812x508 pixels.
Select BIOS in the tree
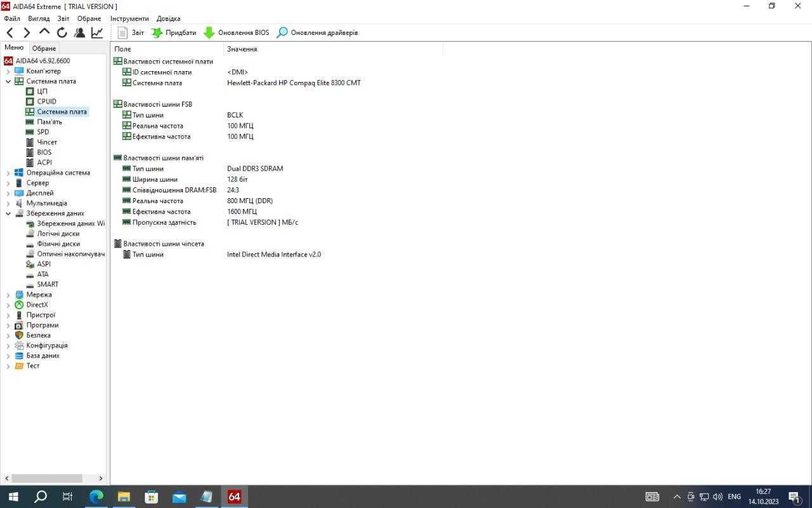click(44, 152)
